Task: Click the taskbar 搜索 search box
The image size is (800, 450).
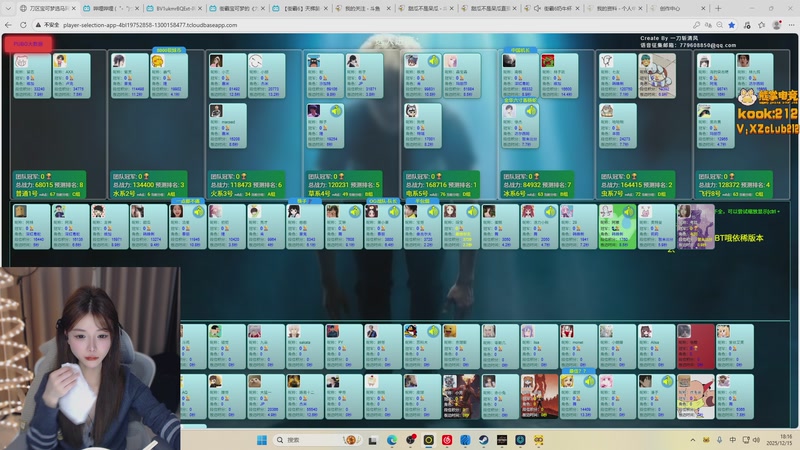Action: (x=316, y=440)
